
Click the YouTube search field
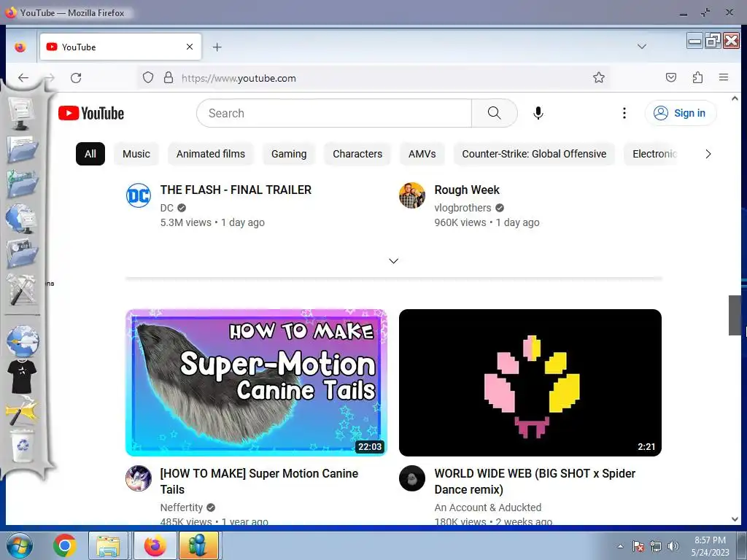click(334, 113)
